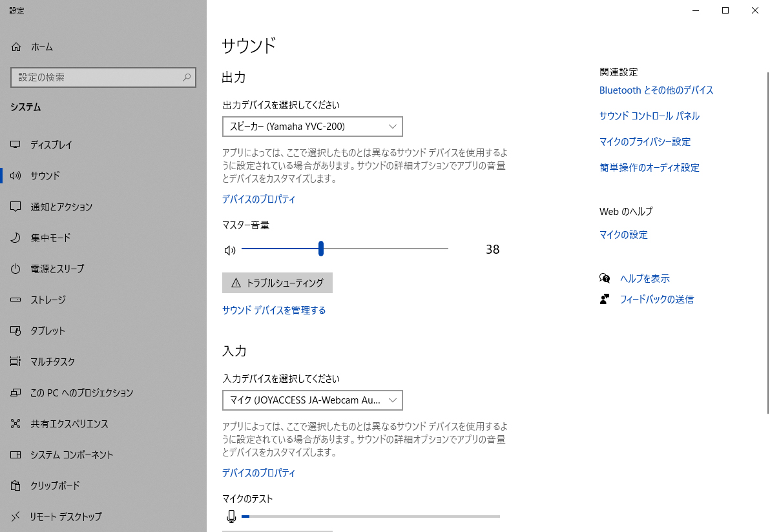Click the Focus assist moon icon
Viewport: 770px width, 532px height.
(16, 238)
